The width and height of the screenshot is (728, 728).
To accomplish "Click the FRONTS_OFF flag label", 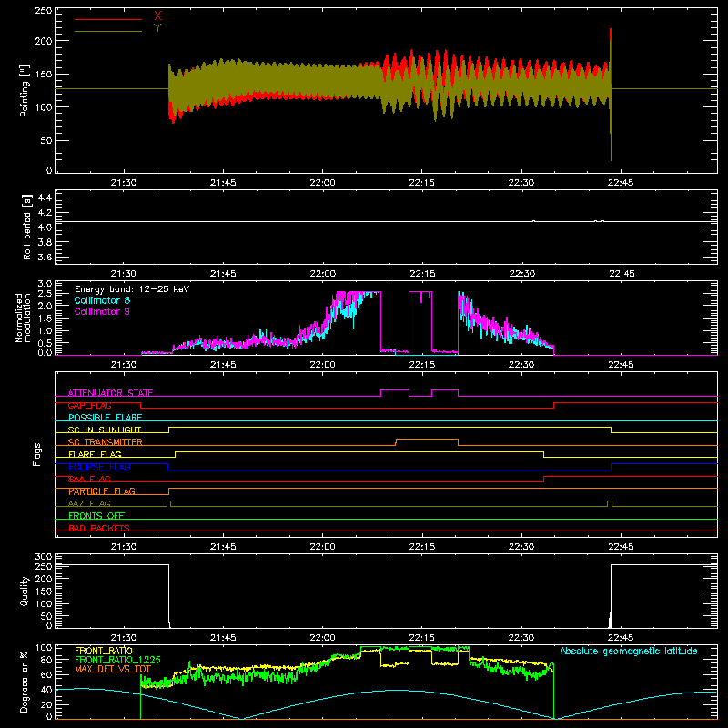I will pyautogui.click(x=96, y=515).
